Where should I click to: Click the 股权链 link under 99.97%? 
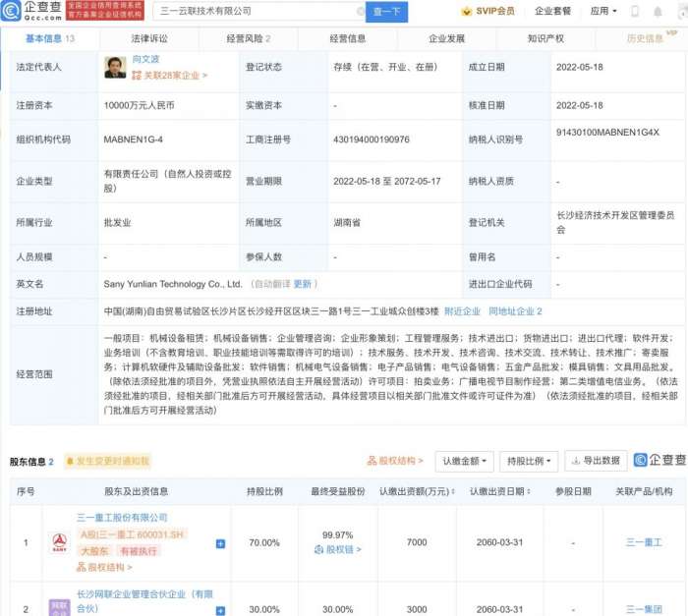pyautogui.click(x=343, y=550)
